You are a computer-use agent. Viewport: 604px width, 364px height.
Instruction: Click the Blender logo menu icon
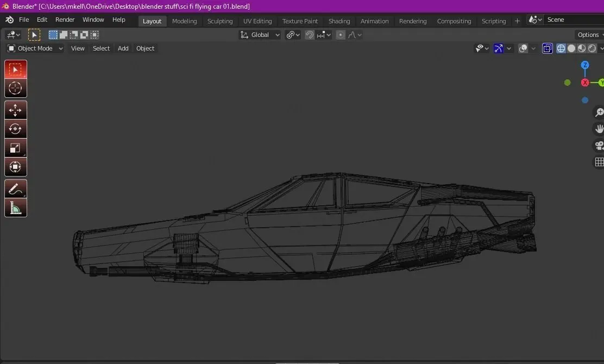click(x=10, y=20)
